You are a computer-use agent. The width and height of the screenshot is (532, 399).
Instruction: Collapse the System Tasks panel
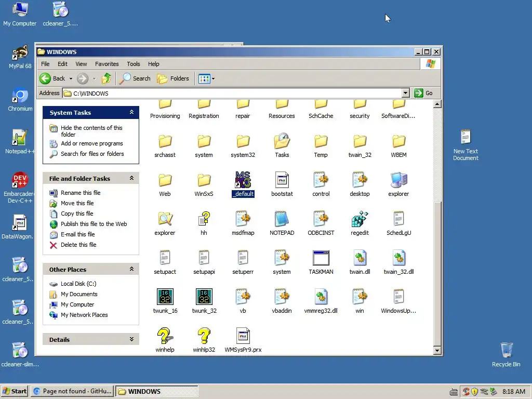pyautogui.click(x=131, y=112)
